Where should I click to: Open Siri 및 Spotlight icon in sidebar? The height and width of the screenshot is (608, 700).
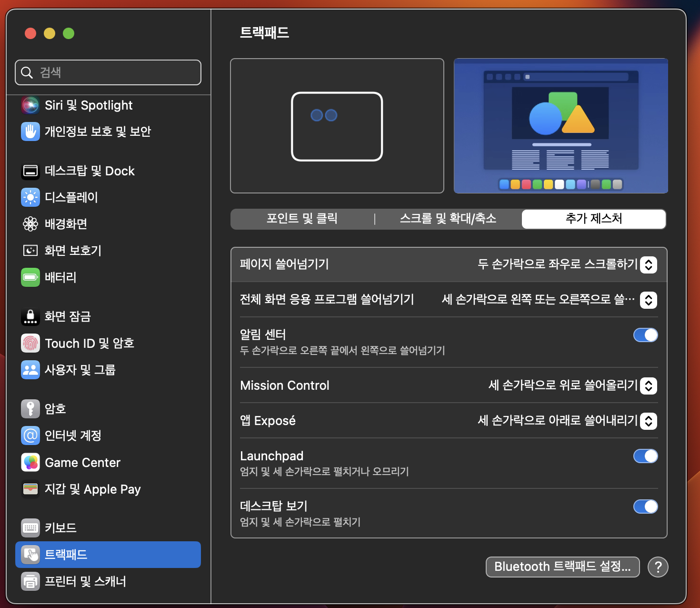(30, 105)
